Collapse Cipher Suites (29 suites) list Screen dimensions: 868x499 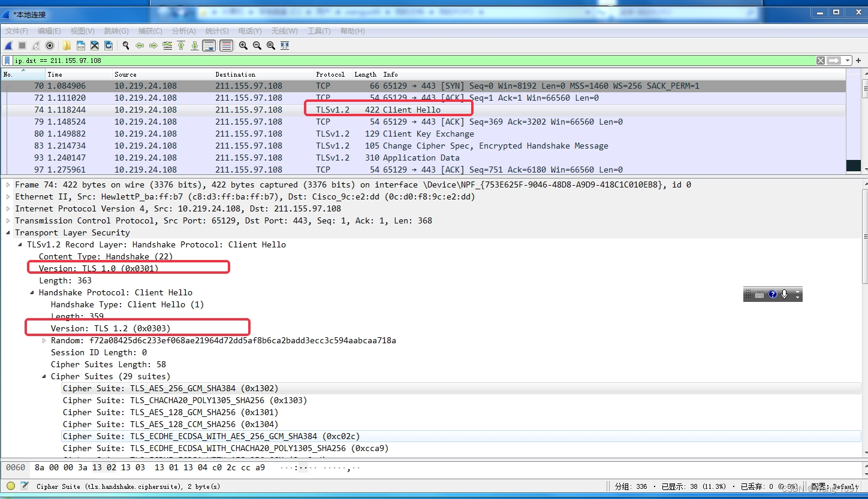(44, 376)
